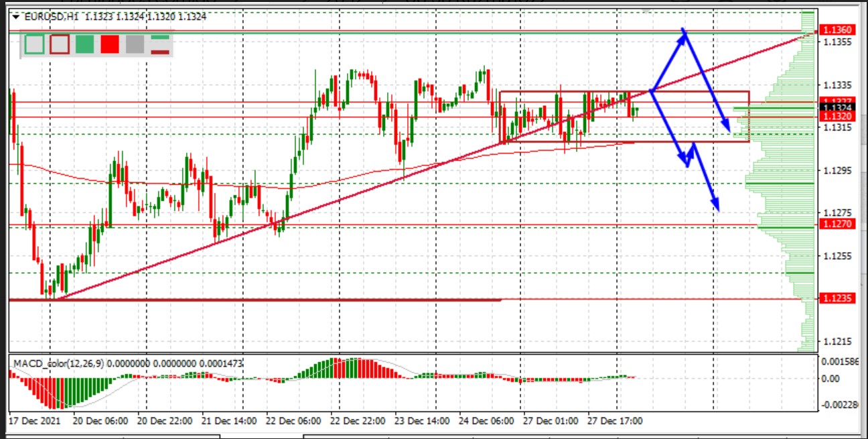Select the solid red filled rectangle button
This screenshot has height=439, width=868.
110,44
